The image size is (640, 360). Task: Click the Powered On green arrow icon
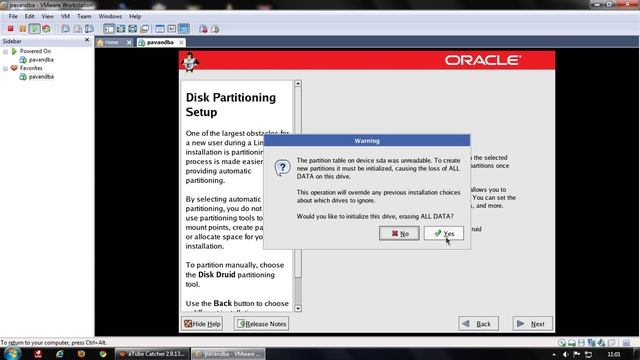[14, 51]
